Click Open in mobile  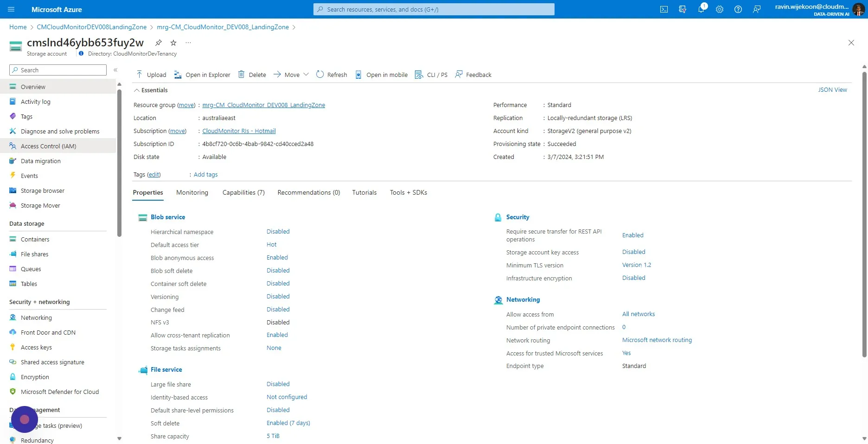click(x=381, y=75)
